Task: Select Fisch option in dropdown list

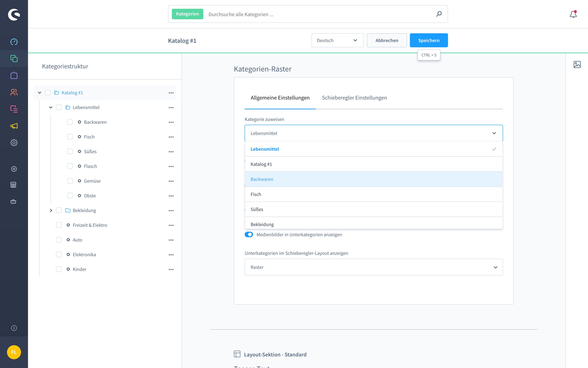Action: coord(374,194)
